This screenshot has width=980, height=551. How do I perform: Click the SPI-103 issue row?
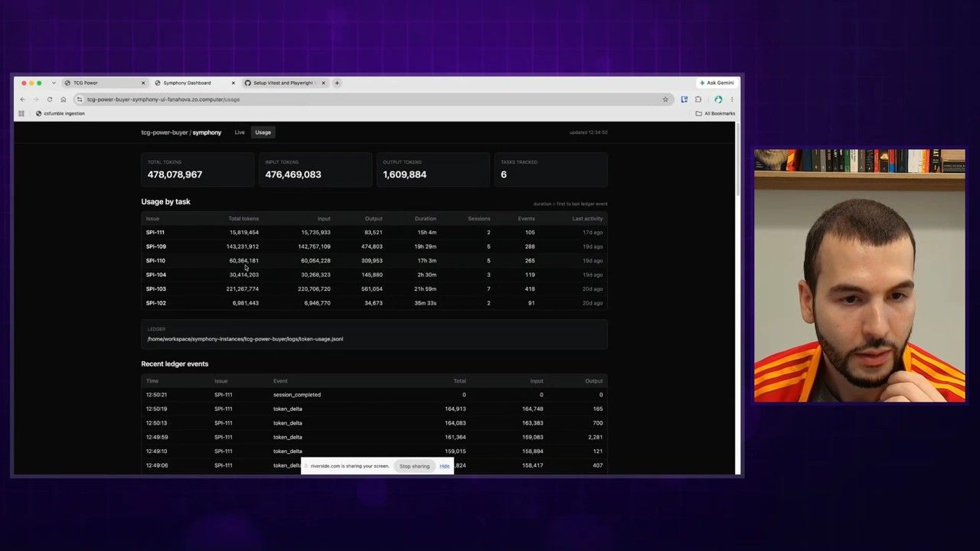click(x=374, y=289)
